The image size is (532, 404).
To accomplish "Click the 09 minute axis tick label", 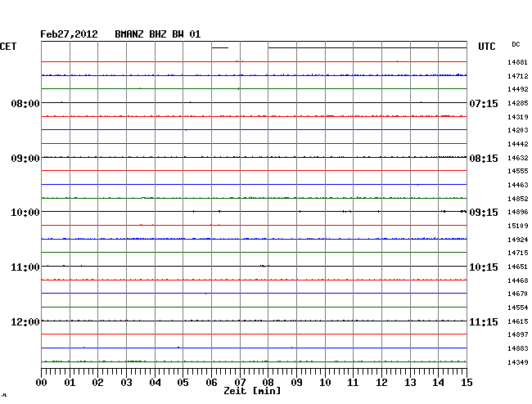I will [x=296, y=383].
